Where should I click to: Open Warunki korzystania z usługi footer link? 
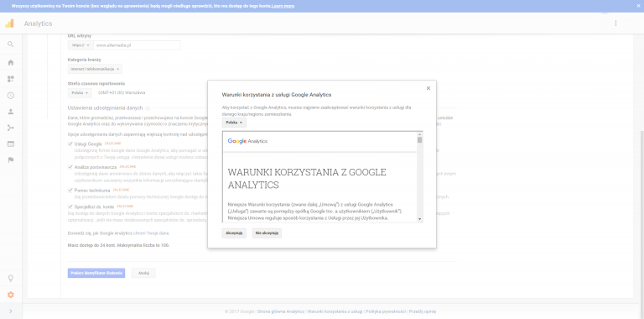point(335,311)
